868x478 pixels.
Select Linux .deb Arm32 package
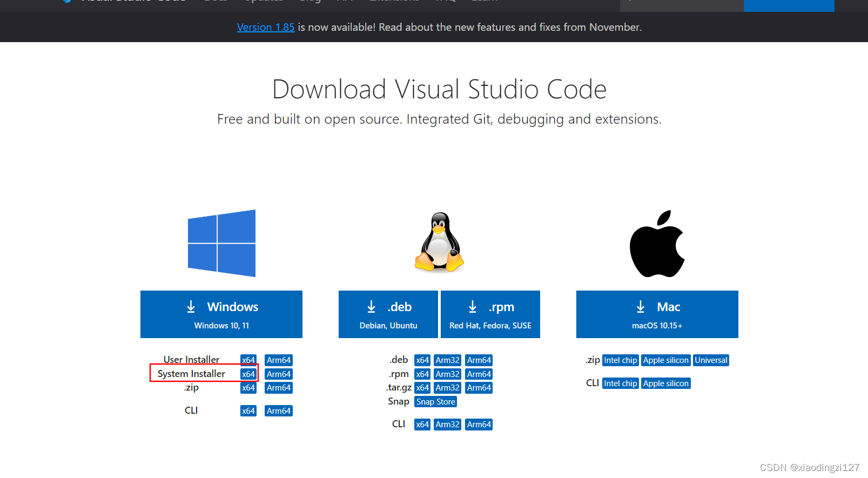click(x=448, y=360)
